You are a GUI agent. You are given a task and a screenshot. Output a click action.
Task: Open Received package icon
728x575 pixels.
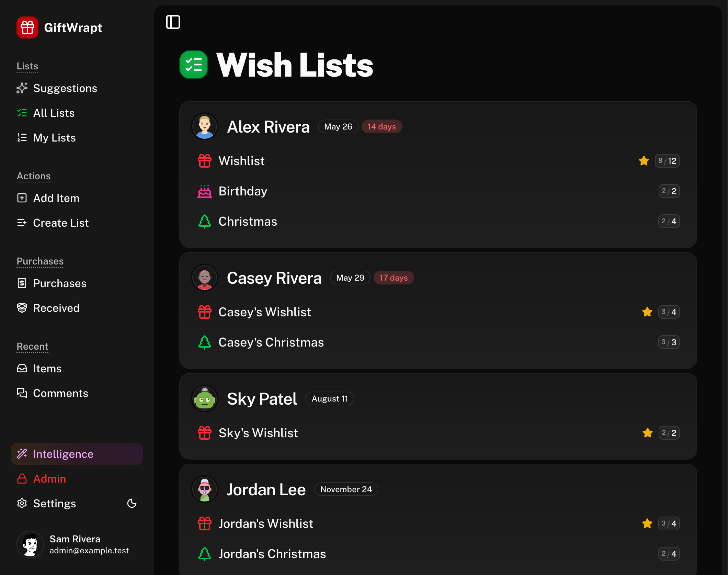[x=22, y=308]
